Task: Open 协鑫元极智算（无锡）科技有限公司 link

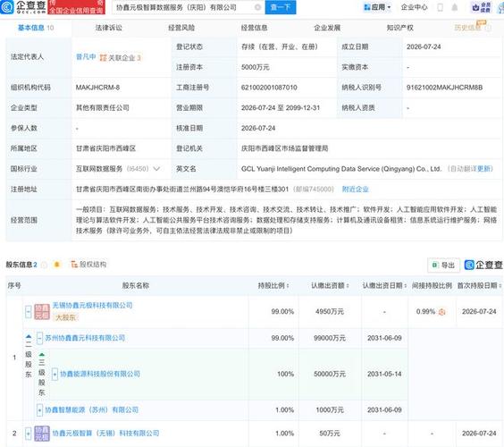Action: pyautogui.click(x=105, y=434)
